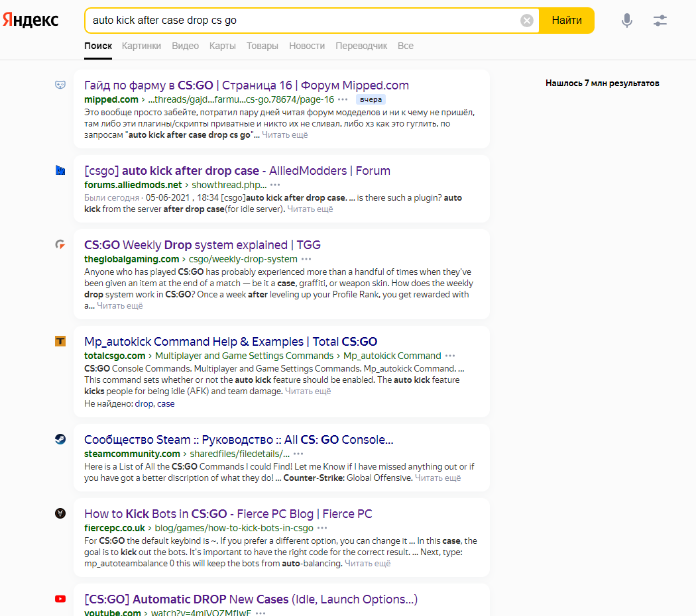Switch to the Карты tab
The height and width of the screenshot is (616, 696).
222,46
